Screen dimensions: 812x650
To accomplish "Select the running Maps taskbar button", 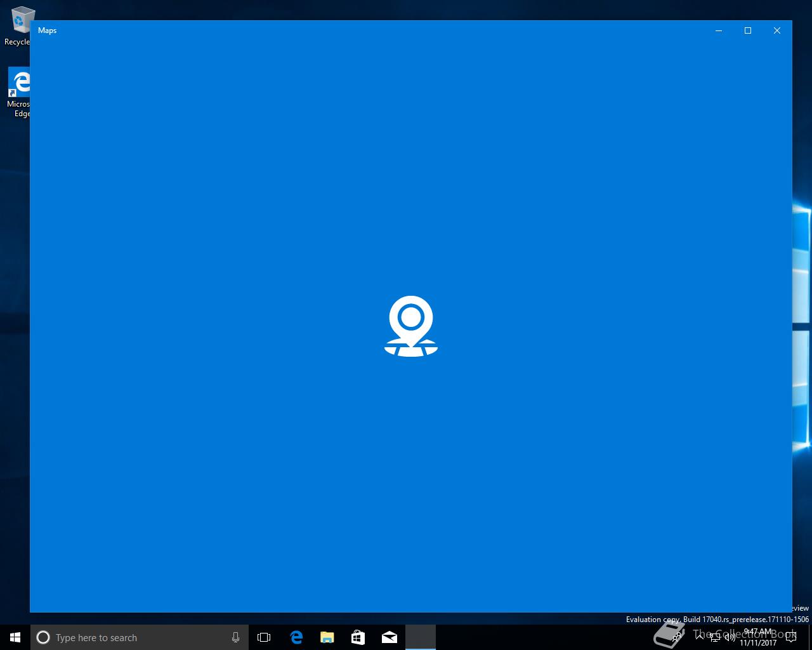I will (x=420, y=637).
